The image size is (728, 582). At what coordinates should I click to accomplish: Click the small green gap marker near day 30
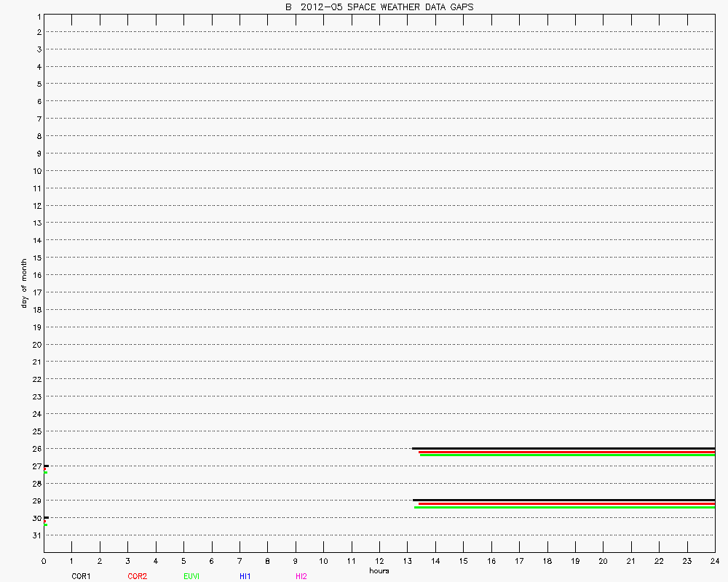(x=45, y=525)
